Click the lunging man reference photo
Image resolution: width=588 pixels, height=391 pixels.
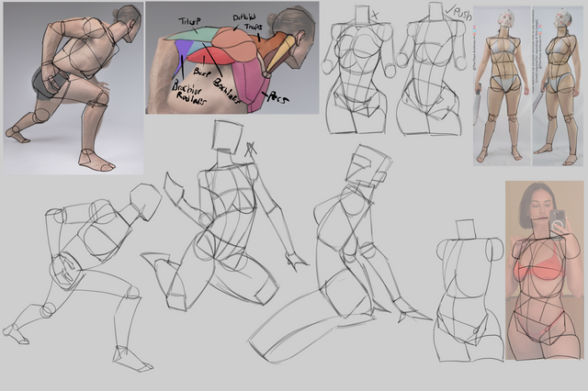pos(73,88)
